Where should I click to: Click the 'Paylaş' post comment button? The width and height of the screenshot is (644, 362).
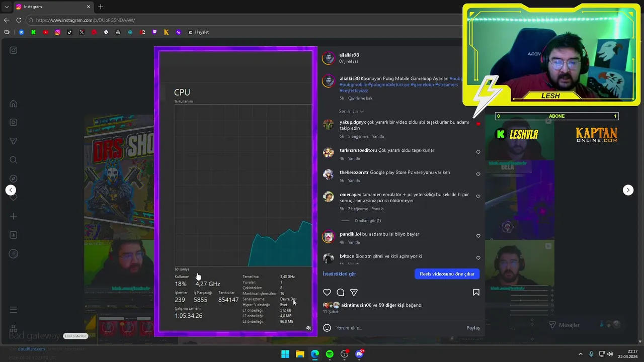point(473,328)
